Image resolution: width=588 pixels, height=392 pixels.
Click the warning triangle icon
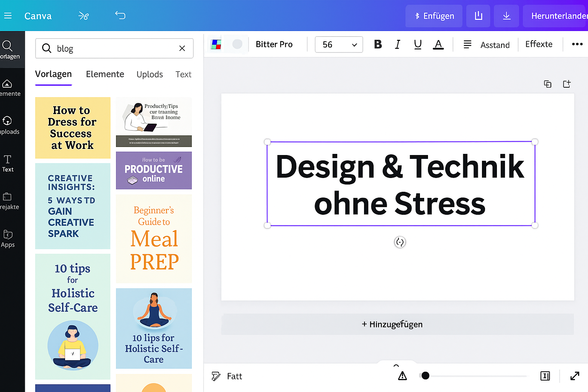click(402, 376)
